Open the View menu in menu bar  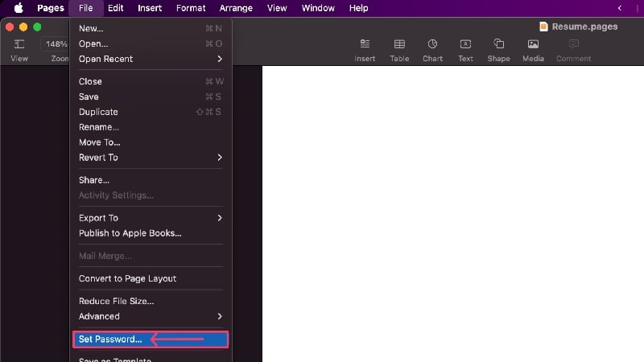coord(277,8)
